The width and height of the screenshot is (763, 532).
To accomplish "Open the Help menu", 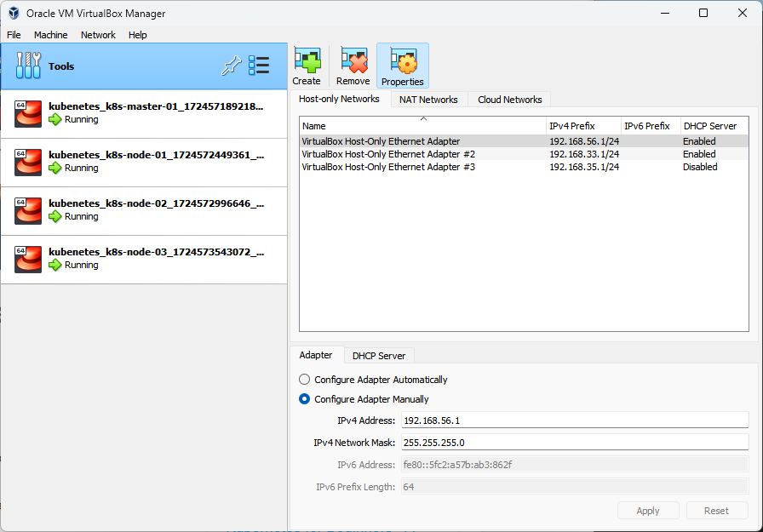I will click(x=138, y=35).
